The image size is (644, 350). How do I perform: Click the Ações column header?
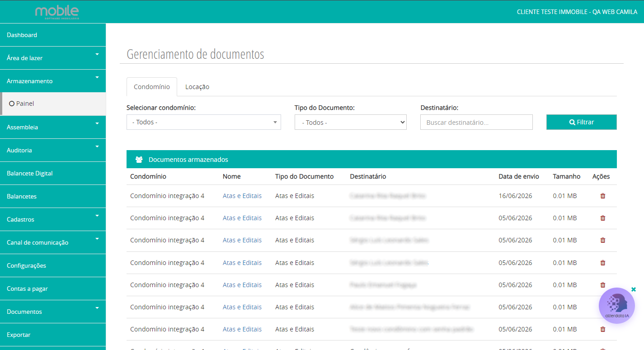(601, 176)
